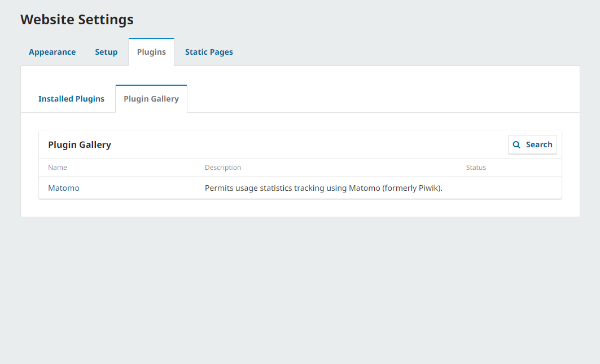Viewport: 600px width, 364px height.
Task: Open the Appearance tab
Action: coord(52,52)
